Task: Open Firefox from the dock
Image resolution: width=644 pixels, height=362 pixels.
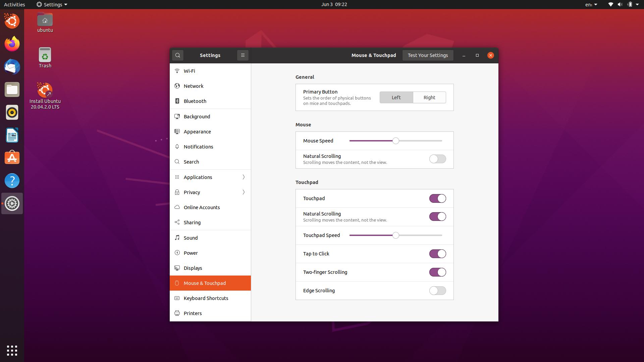Action: (x=12, y=44)
